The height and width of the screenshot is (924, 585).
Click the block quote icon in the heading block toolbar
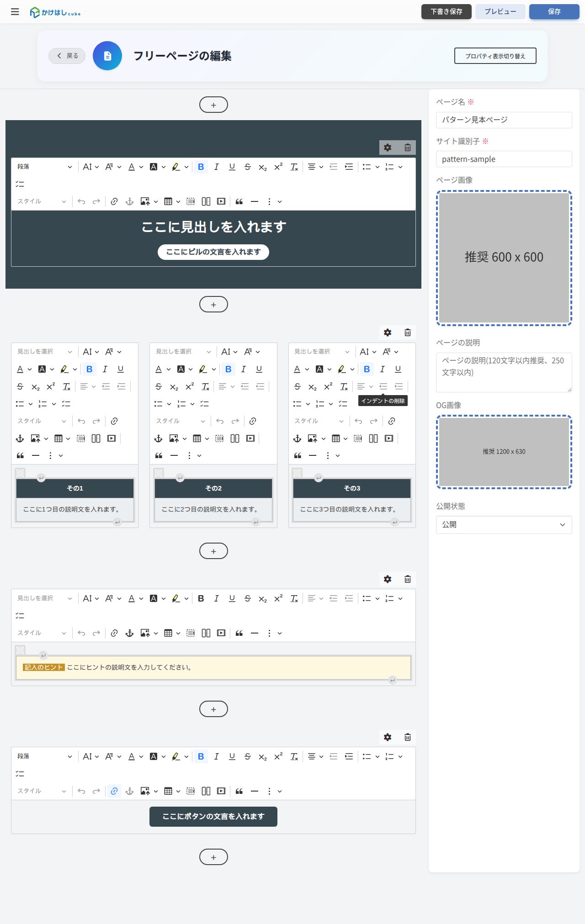pos(239,201)
